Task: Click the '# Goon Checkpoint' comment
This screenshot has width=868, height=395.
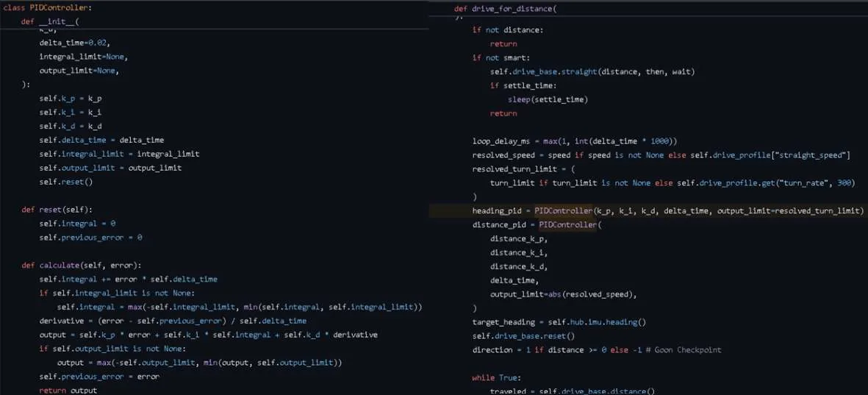Action: 684,349
